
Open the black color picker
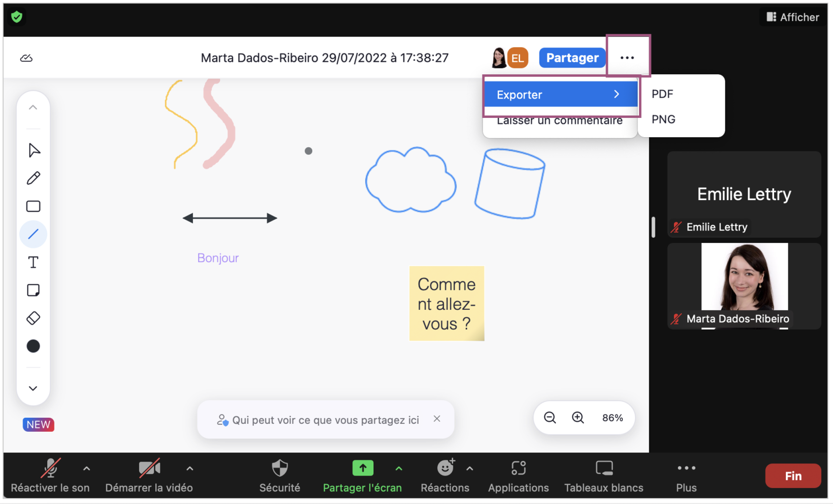coord(33,346)
